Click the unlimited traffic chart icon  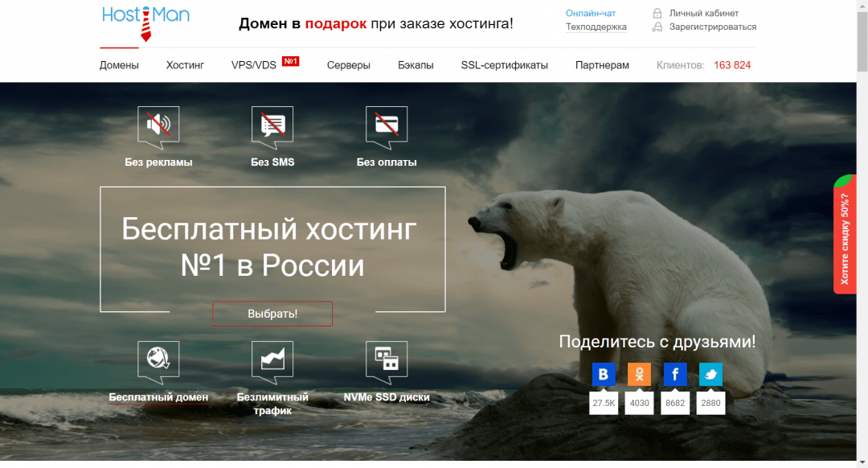[x=272, y=359]
